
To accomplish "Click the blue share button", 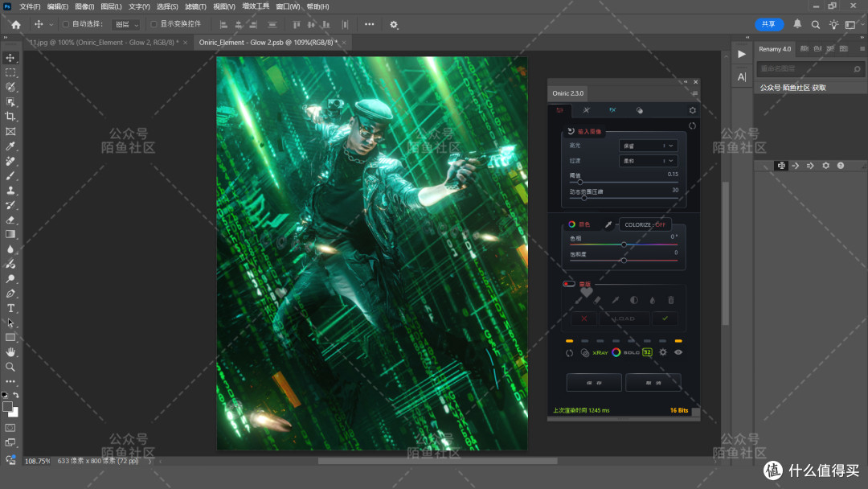I will tap(769, 24).
